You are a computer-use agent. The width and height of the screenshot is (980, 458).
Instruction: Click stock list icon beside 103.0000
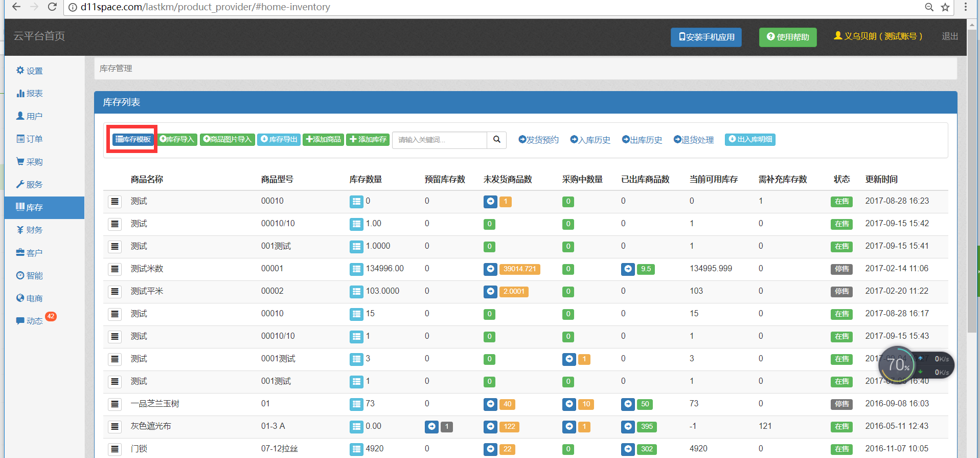[356, 292]
